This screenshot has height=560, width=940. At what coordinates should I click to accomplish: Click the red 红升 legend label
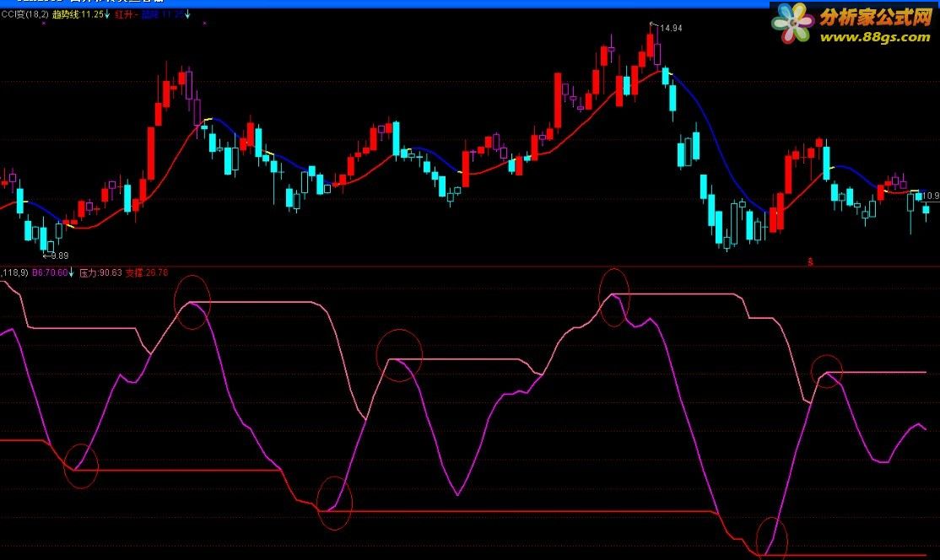[x=125, y=14]
